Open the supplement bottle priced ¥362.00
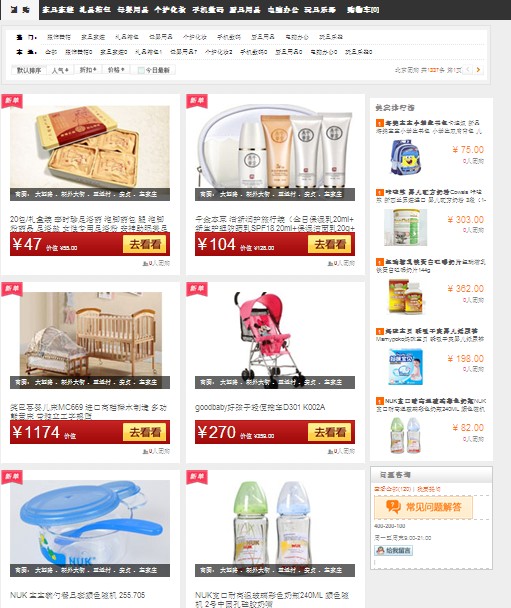511x608 pixels. point(406,296)
